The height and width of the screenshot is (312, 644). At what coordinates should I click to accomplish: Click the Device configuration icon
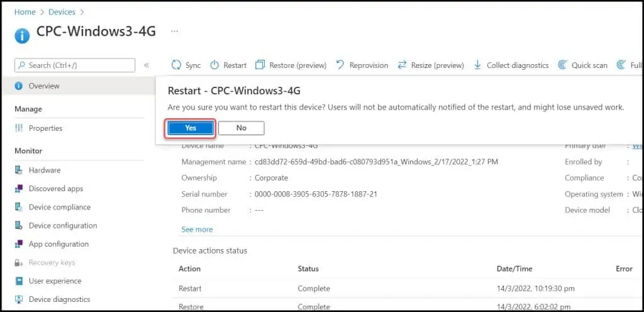pos(18,225)
